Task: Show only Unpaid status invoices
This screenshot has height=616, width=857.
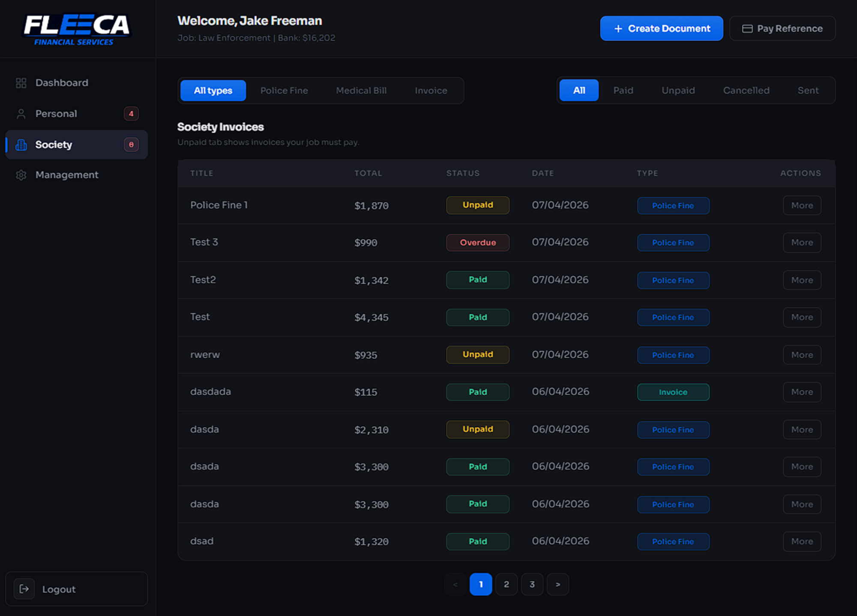Action: tap(678, 90)
